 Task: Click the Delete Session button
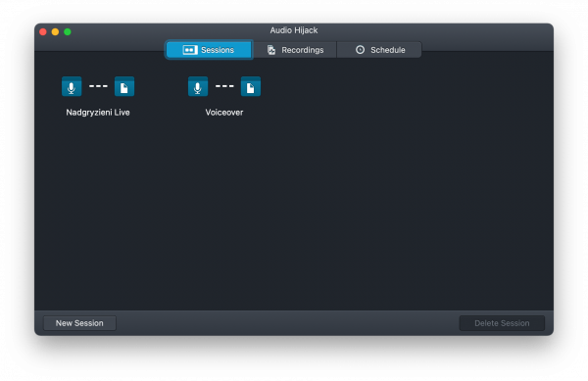502,323
